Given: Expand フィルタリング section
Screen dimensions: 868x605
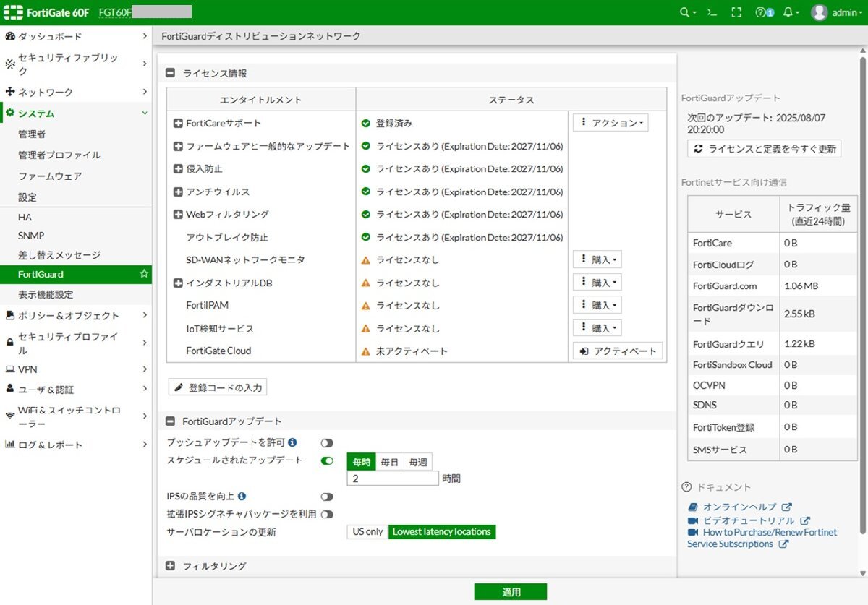Looking at the screenshot, I should [171, 566].
